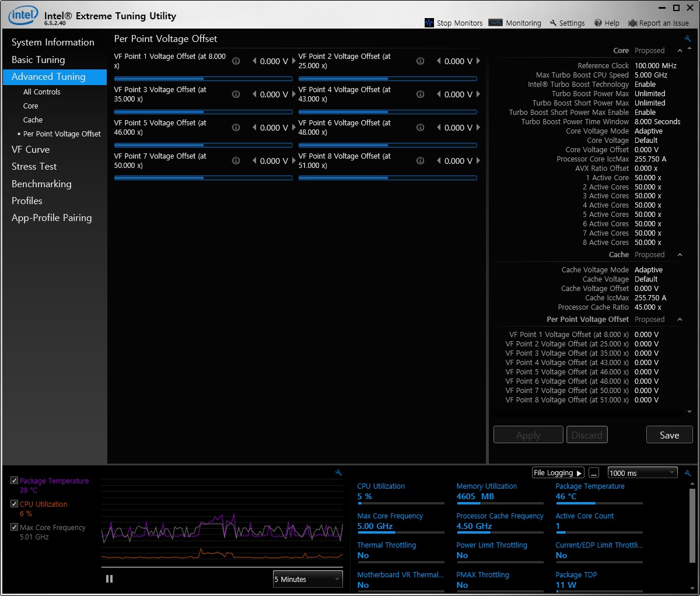Decrease VF Point 6 voltage offset
700x596 pixels.
439,127
